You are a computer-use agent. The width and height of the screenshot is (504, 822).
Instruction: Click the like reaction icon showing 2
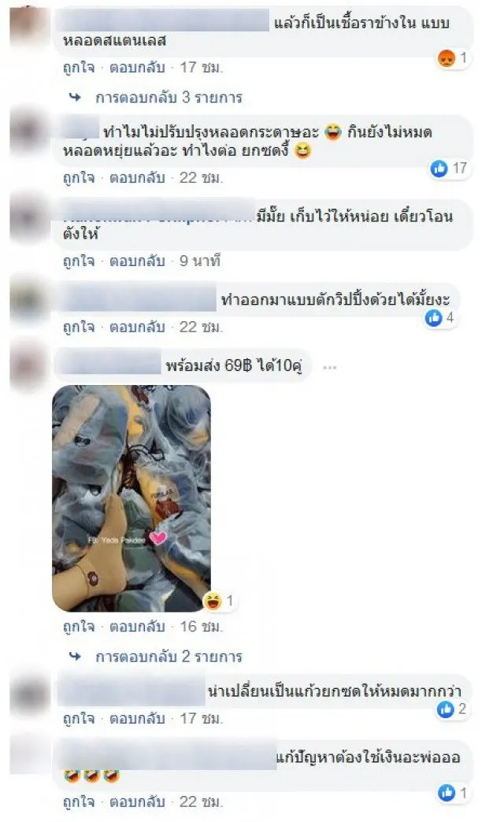click(445, 709)
